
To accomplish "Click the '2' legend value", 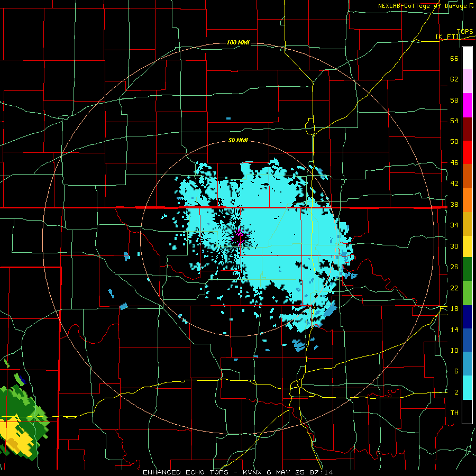I will [x=456, y=392].
